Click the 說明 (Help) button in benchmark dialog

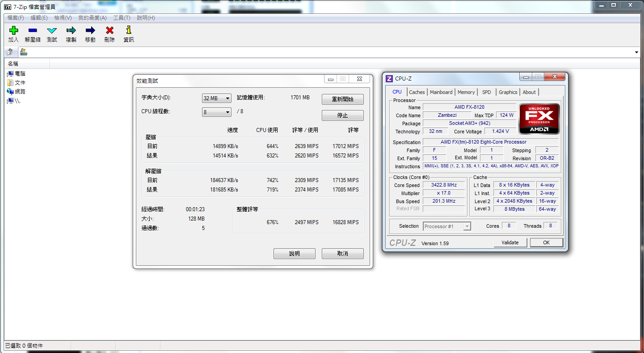pyautogui.click(x=295, y=254)
